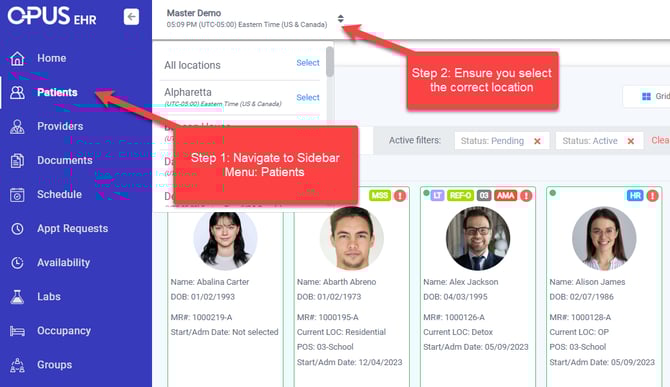
Task: Click the 03 badge on Alex Jackson card
Action: [484, 196]
